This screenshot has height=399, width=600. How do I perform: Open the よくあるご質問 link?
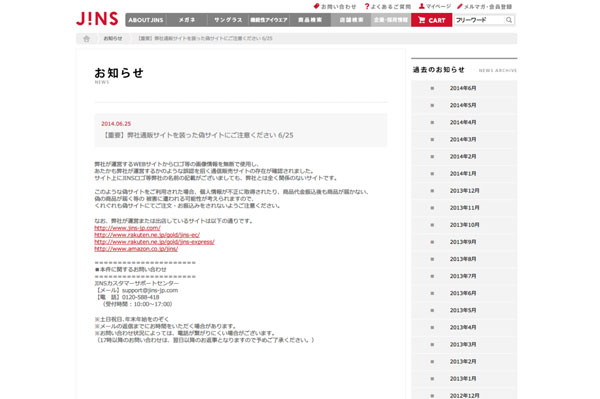click(x=388, y=7)
